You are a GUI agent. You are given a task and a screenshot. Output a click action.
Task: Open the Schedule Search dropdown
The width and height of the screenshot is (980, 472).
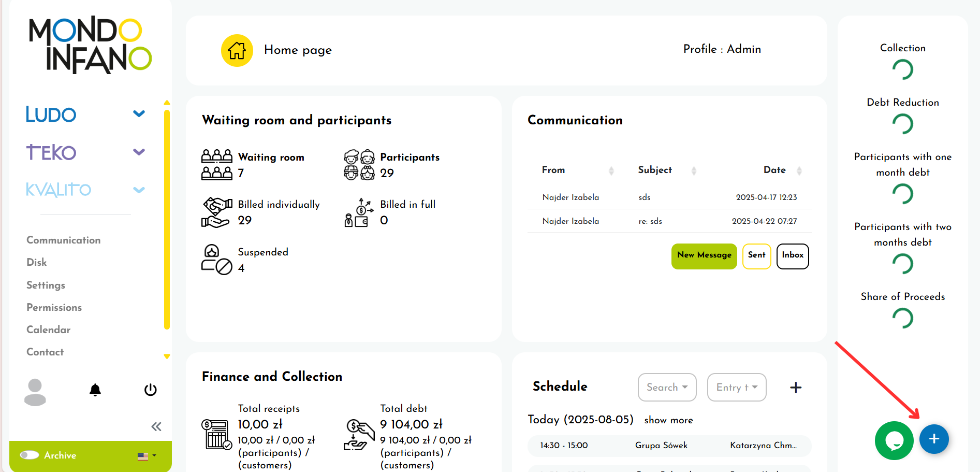[x=667, y=388]
